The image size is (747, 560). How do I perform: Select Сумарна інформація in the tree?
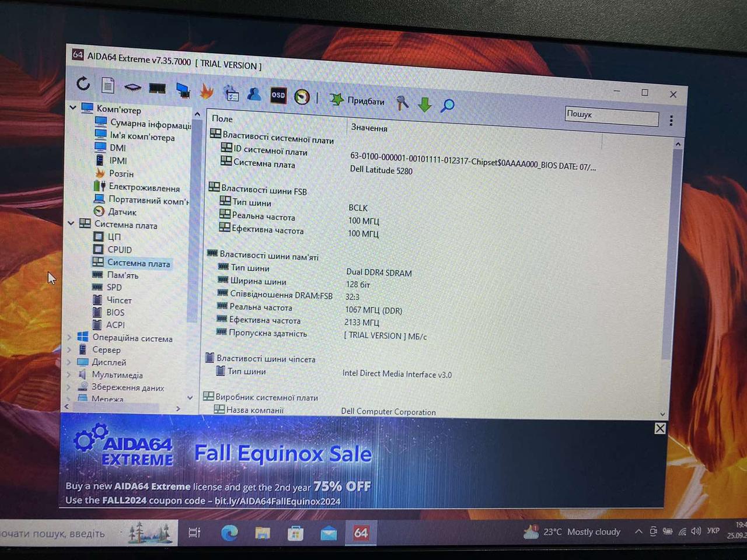[144, 123]
